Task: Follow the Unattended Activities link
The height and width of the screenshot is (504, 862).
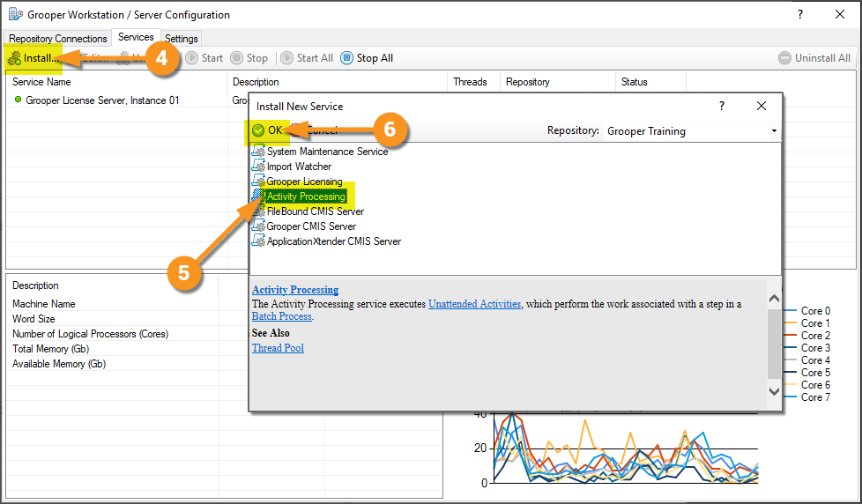Action: pyautogui.click(x=474, y=304)
